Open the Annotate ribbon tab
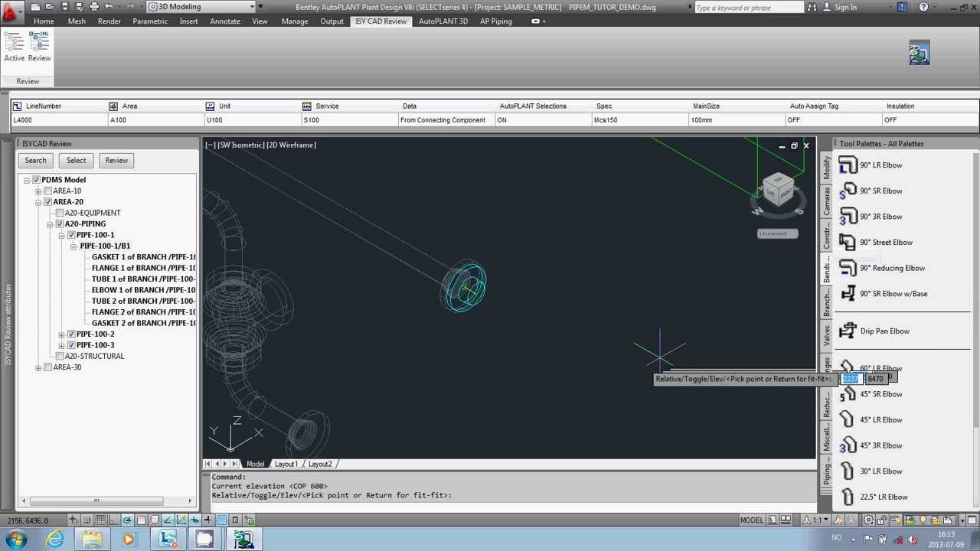980x551 pixels. coord(225,21)
